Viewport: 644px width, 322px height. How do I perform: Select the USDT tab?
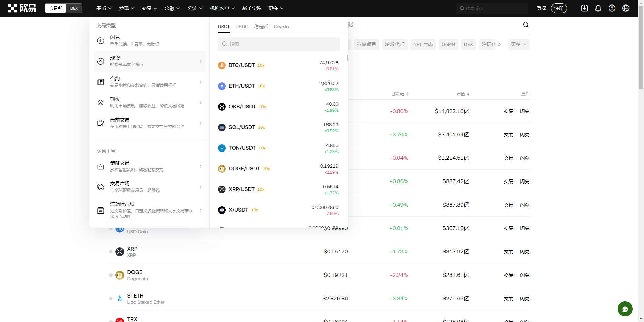coord(224,27)
